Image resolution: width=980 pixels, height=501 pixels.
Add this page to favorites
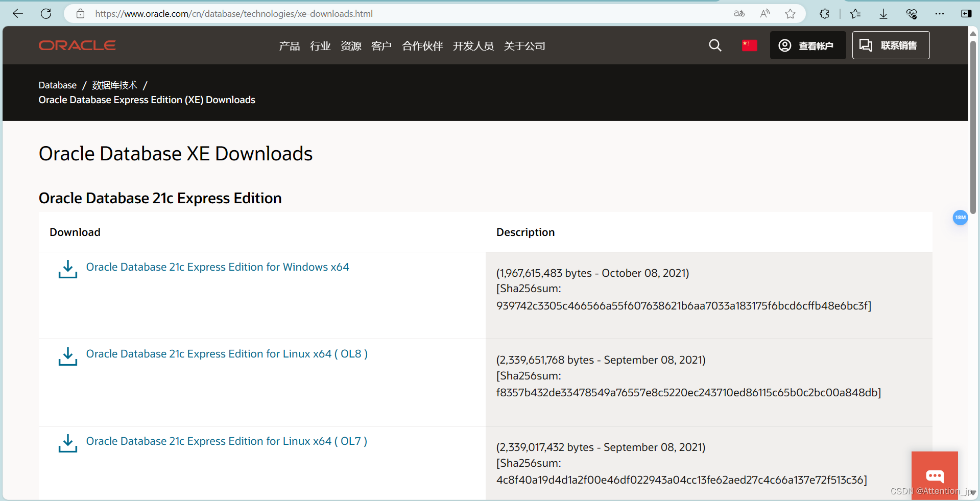790,14
